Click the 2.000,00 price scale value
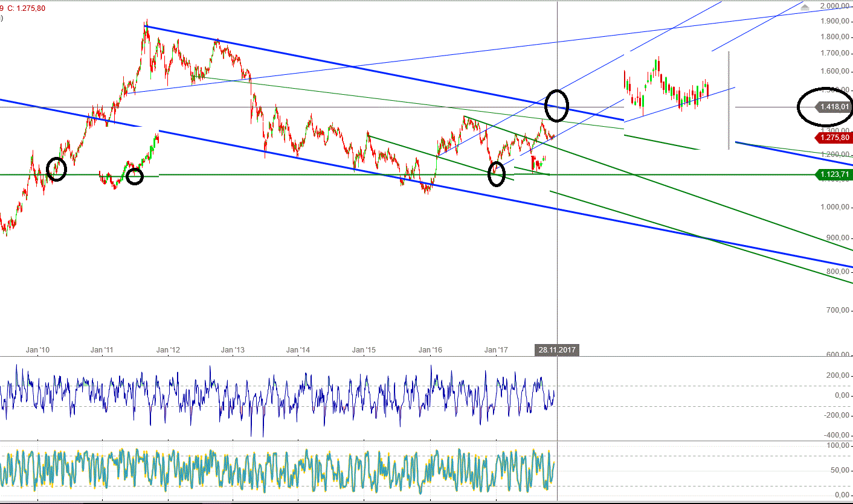This screenshot has width=853, height=504. pyautogui.click(x=834, y=5)
